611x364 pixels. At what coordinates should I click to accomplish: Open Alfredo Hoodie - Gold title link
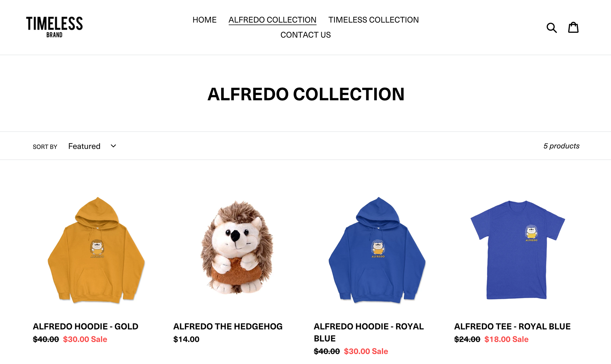[x=86, y=326]
